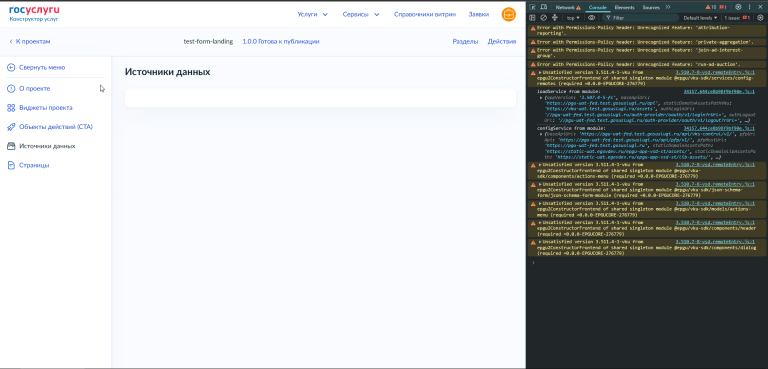The height and width of the screenshot is (369, 768).
Task: Activate DevTools inspect element picker
Action: [x=532, y=7]
